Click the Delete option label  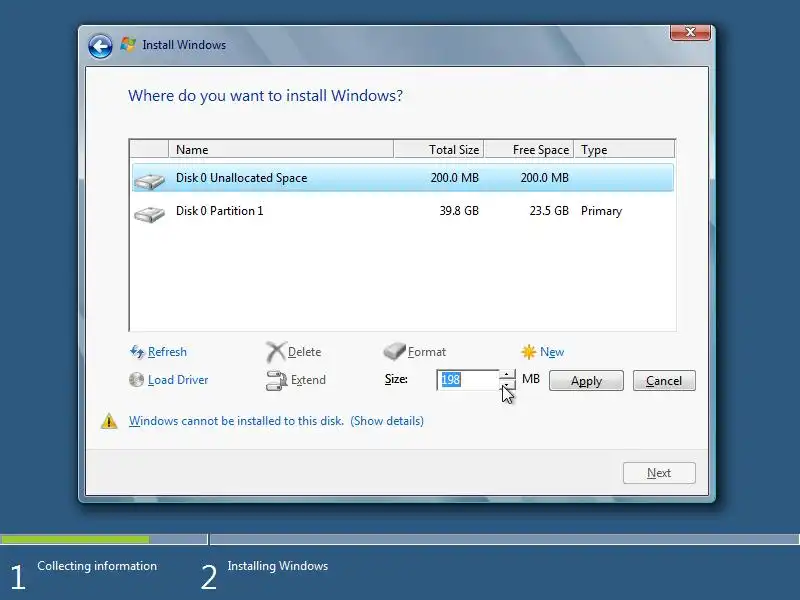point(305,352)
